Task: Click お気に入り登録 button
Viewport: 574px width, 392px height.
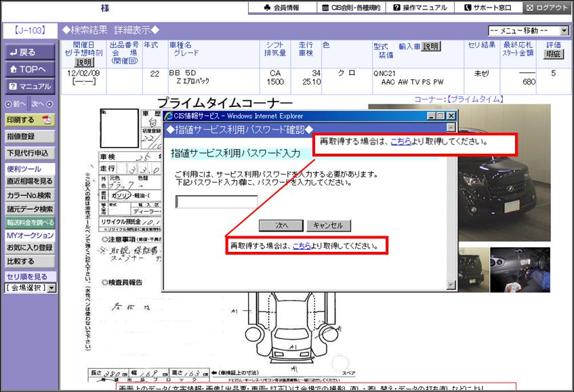Action: [x=30, y=248]
